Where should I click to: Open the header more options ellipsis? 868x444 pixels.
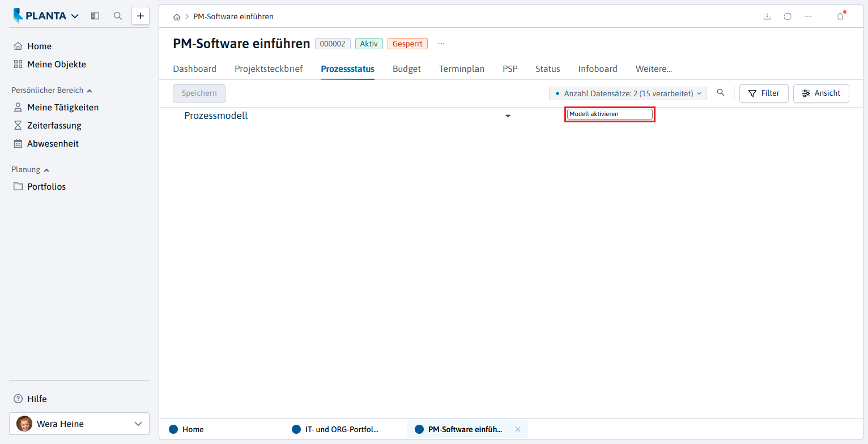[808, 16]
